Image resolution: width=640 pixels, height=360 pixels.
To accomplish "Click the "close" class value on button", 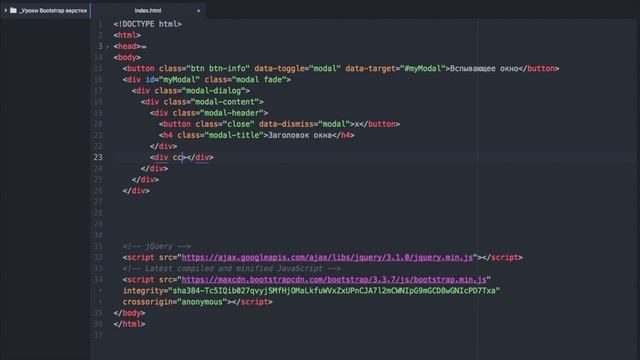I will [238, 124].
